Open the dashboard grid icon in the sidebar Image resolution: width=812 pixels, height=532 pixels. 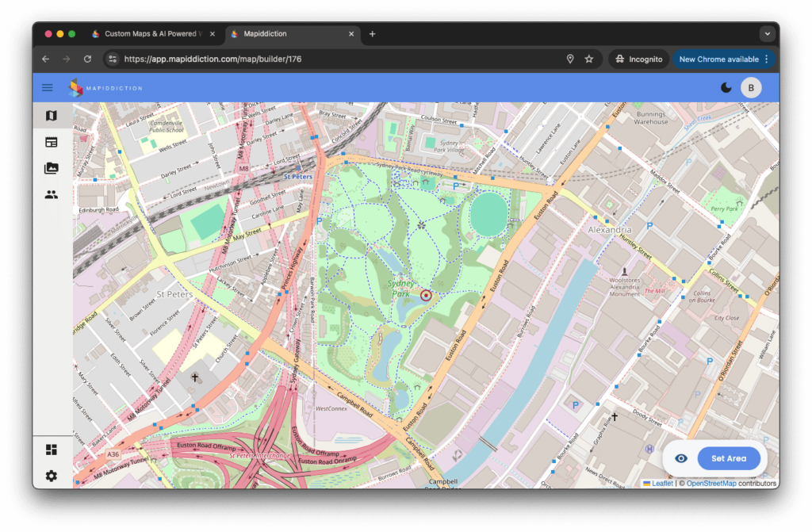52,450
